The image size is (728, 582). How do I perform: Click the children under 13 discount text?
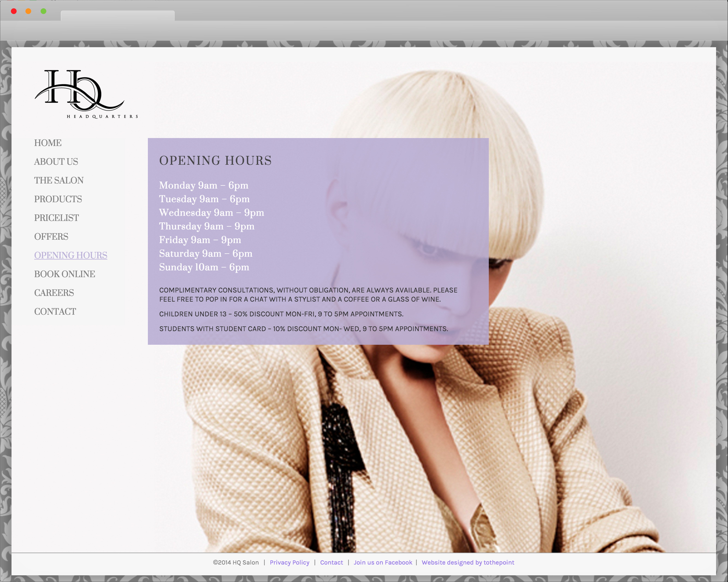281,314
